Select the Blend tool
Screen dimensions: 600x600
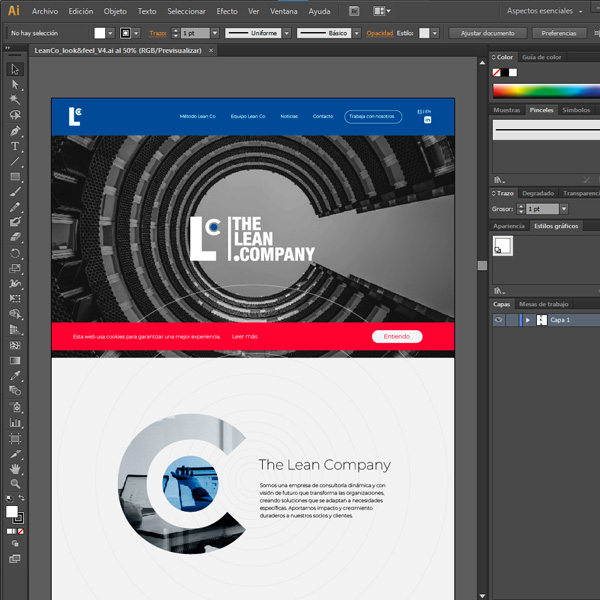[x=15, y=391]
